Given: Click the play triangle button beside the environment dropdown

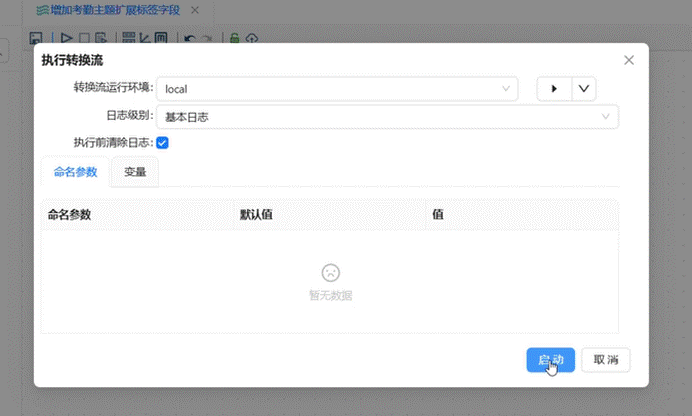Looking at the screenshot, I should tap(554, 89).
